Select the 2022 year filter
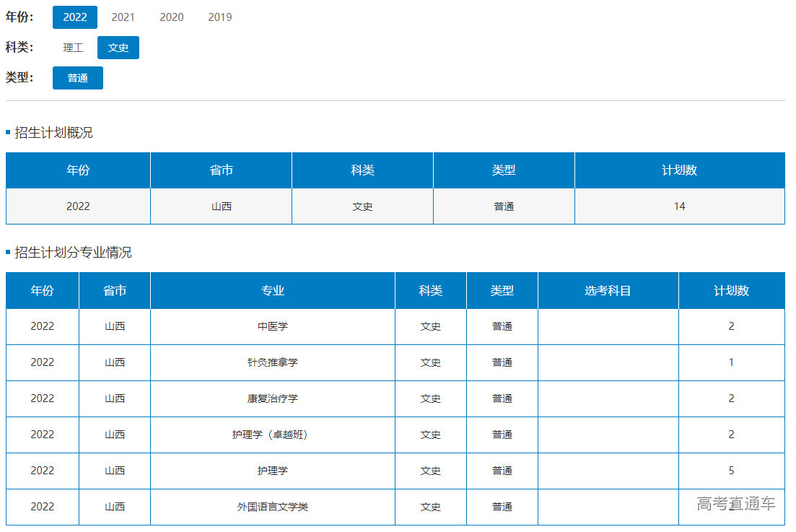 (75, 17)
